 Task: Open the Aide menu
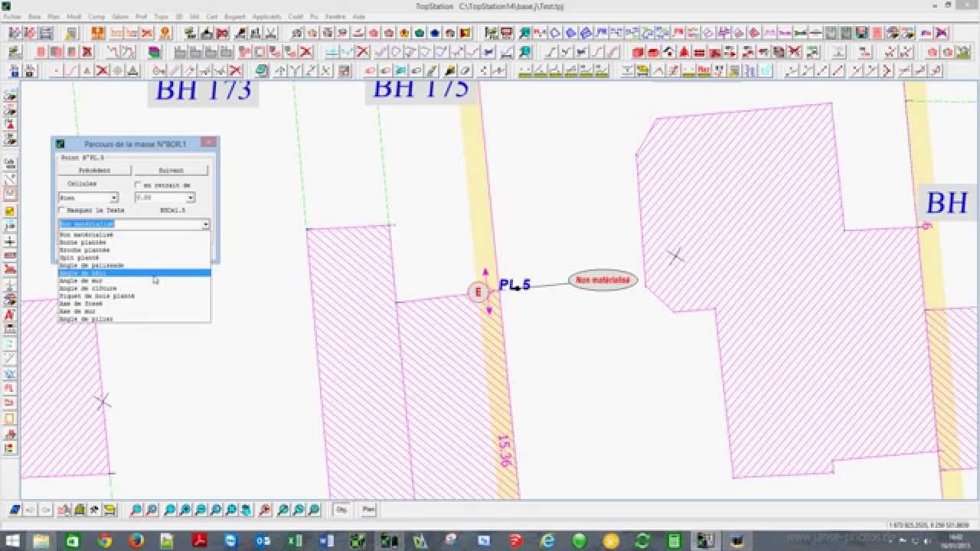coord(358,16)
